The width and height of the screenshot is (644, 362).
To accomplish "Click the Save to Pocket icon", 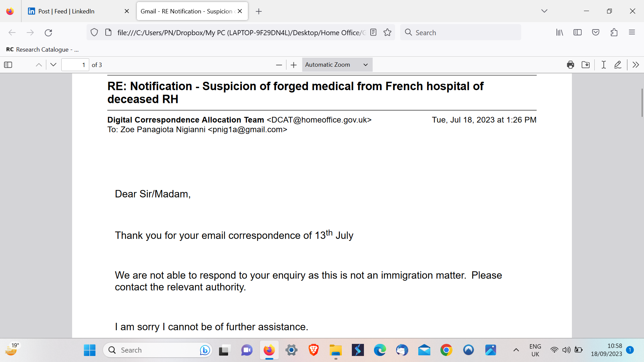I will pyautogui.click(x=596, y=33).
